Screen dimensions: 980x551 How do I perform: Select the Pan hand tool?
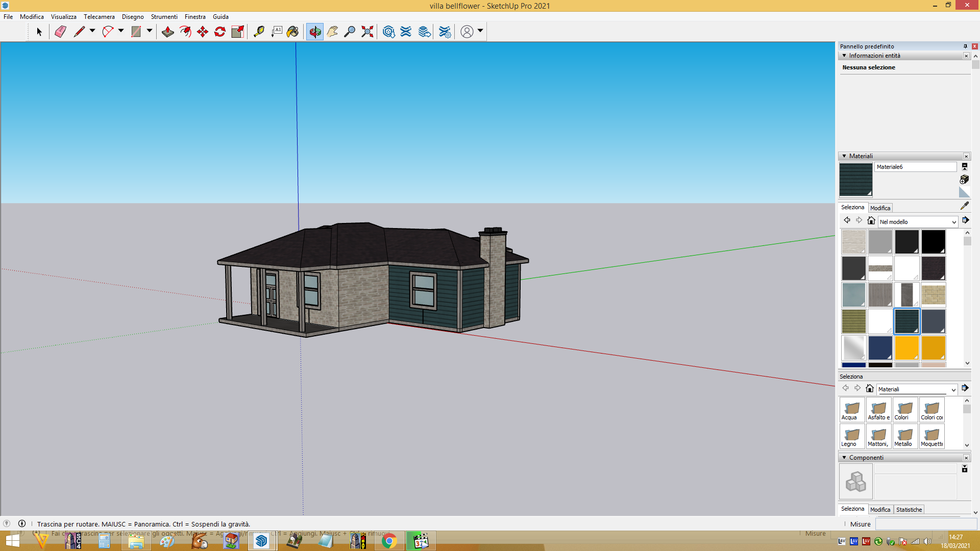332,32
